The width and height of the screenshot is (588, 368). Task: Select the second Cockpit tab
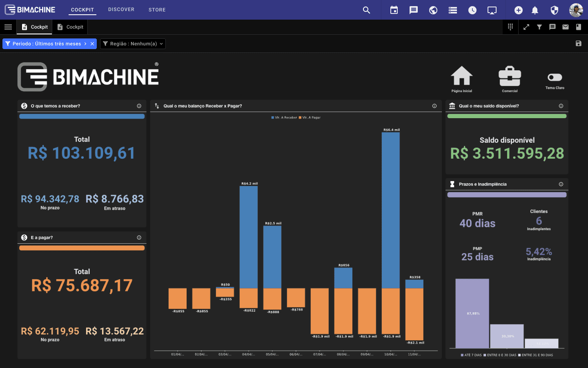[70, 27]
